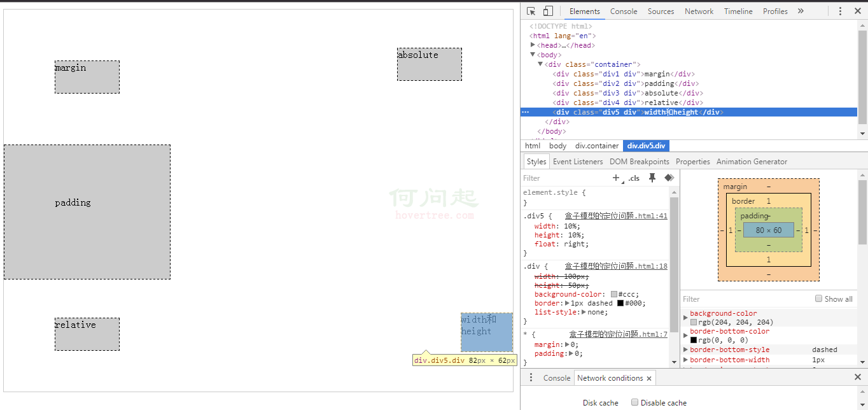Expand the border shorthand property in .div
The image size is (868, 410).
(x=568, y=303)
